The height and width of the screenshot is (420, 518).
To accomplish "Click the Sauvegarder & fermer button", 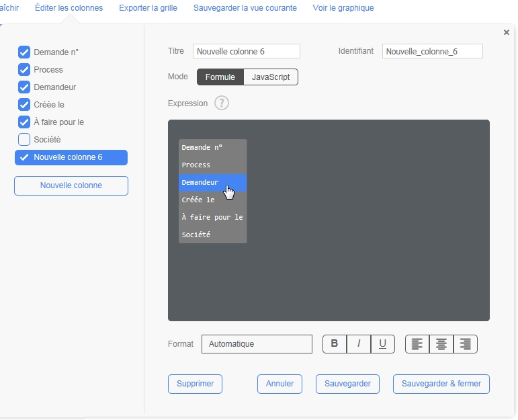I will (441, 384).
